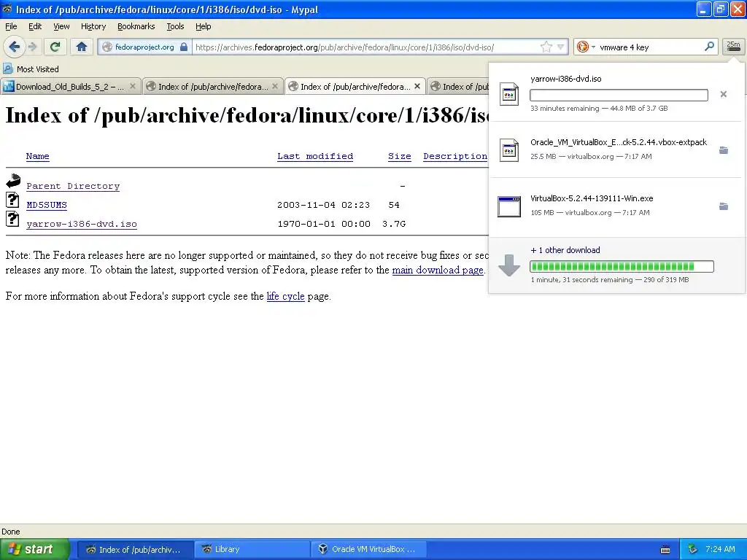Click the on-screen keyboard taskbar icon

(x=665, y=550)
